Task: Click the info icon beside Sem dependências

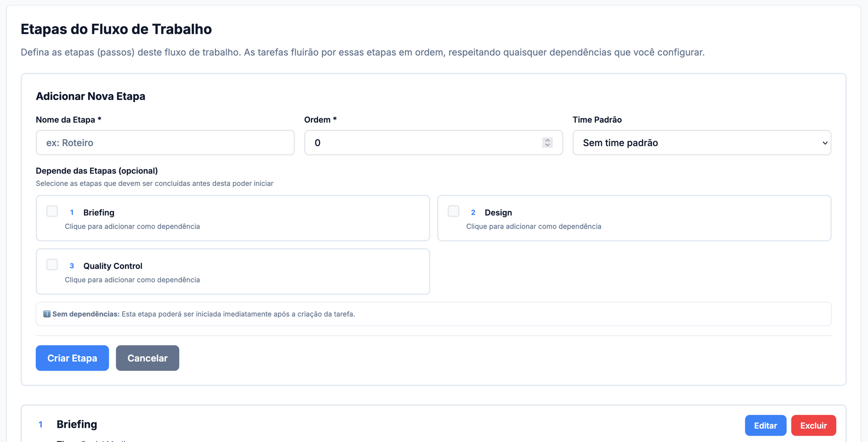Action: (x=47, y=314)
